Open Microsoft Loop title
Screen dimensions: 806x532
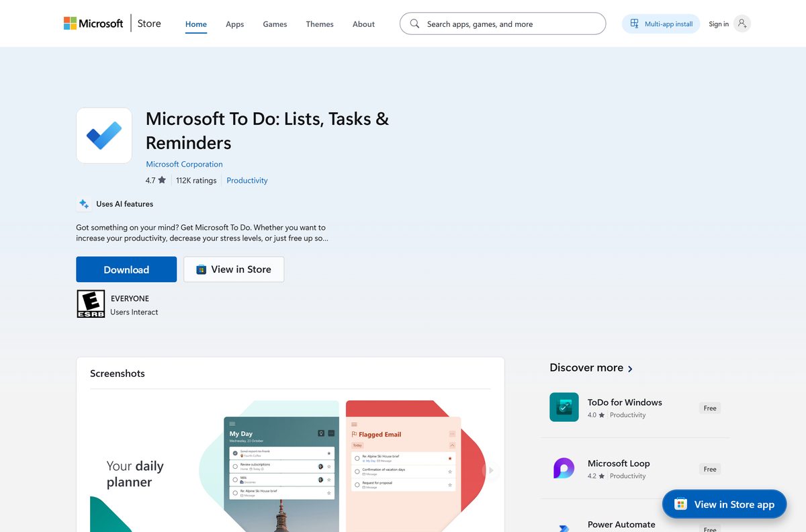pos(619,463)
